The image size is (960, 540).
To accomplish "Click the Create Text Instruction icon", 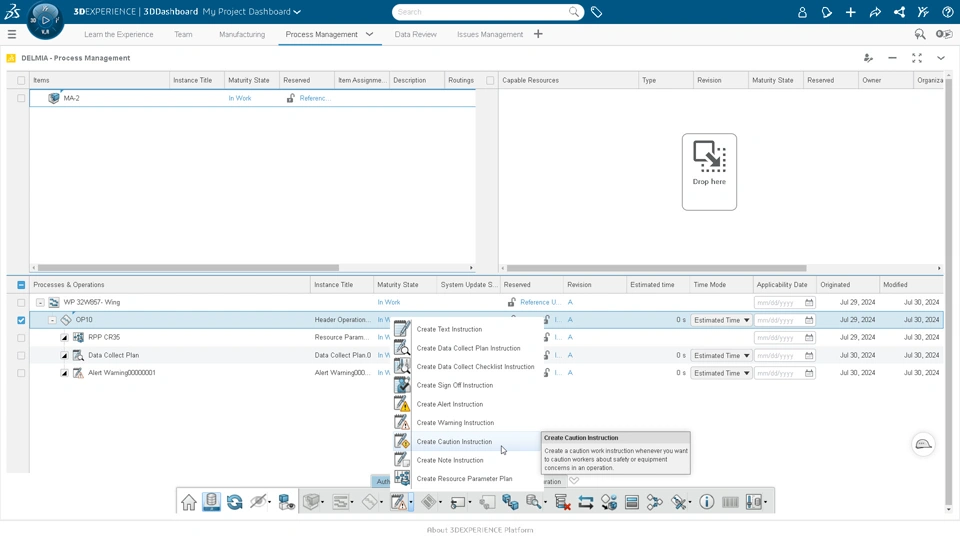I will click(402, 329).
